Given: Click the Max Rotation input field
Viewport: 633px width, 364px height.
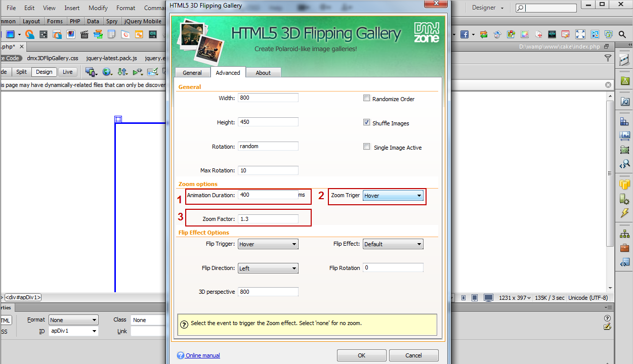Looking at the screenshot, I should tap(268, 170).
